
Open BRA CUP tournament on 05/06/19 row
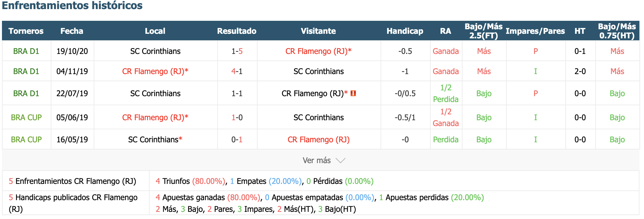pyautogui.click(x=26, y=117)
